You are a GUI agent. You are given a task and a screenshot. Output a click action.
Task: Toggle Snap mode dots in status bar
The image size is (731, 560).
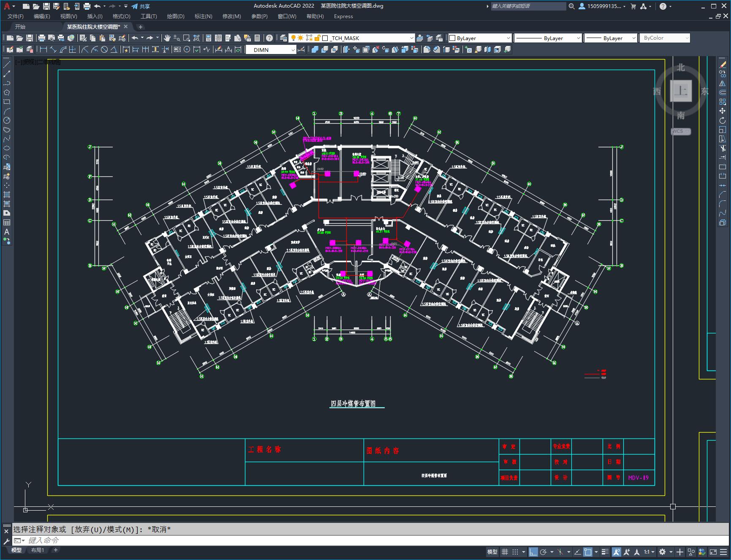(x=515, y=552)
